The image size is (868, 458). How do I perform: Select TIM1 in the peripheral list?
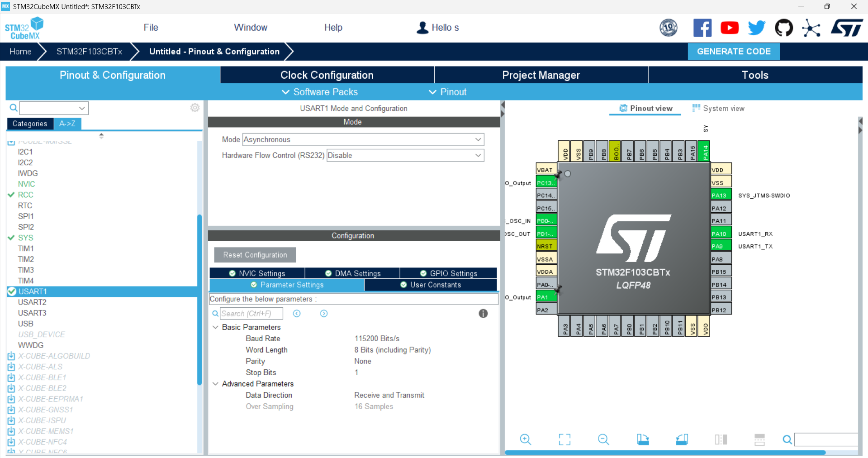26,248
